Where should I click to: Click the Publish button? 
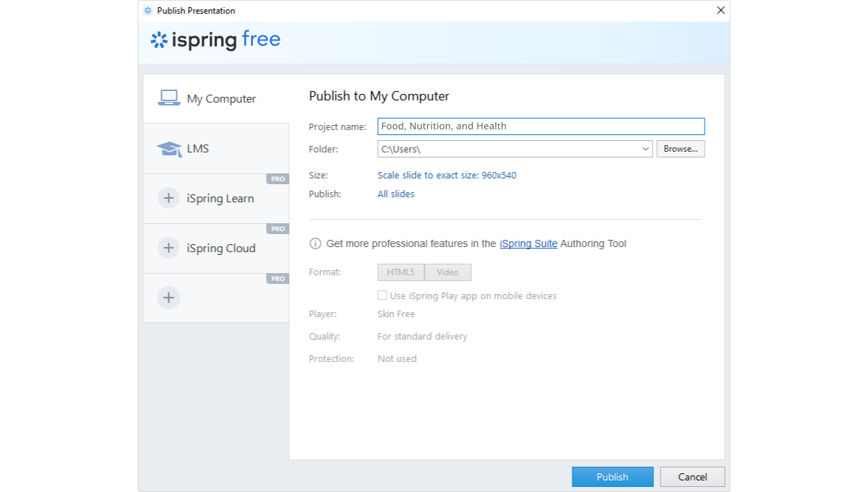(612, 477)
